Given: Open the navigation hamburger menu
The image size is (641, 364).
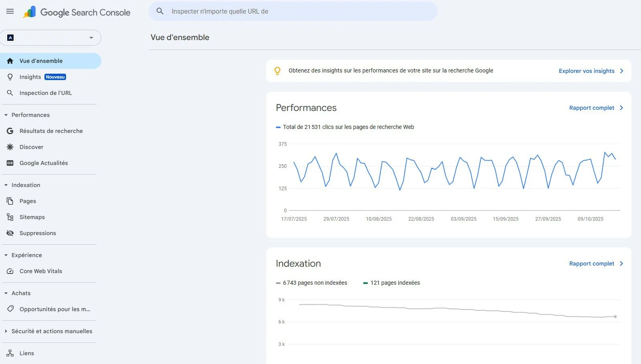Looking at the screenshot, I should [x=10, y=11].
